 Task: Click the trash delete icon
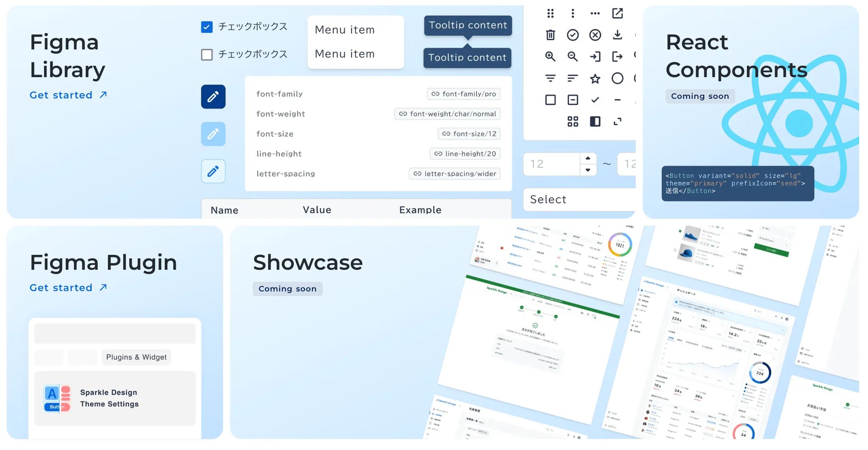(x=550, y=35)
